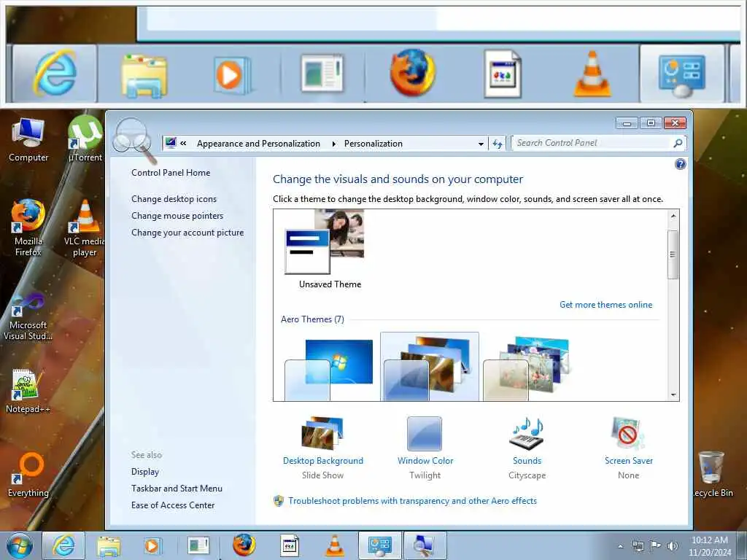Expand the « breadcrumb chevron in address bar
Screen dimensions: 747x560
[183, 144]
